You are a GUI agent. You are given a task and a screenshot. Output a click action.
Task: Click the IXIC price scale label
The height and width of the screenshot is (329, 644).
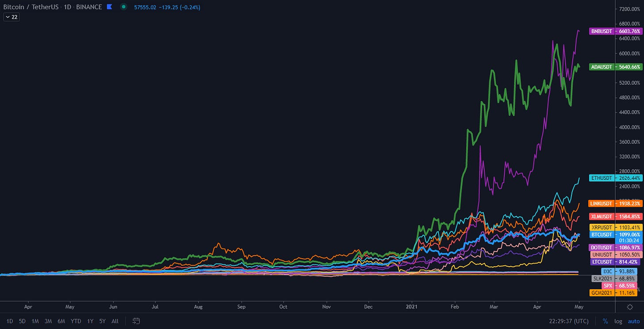click(x=620, y=272)
